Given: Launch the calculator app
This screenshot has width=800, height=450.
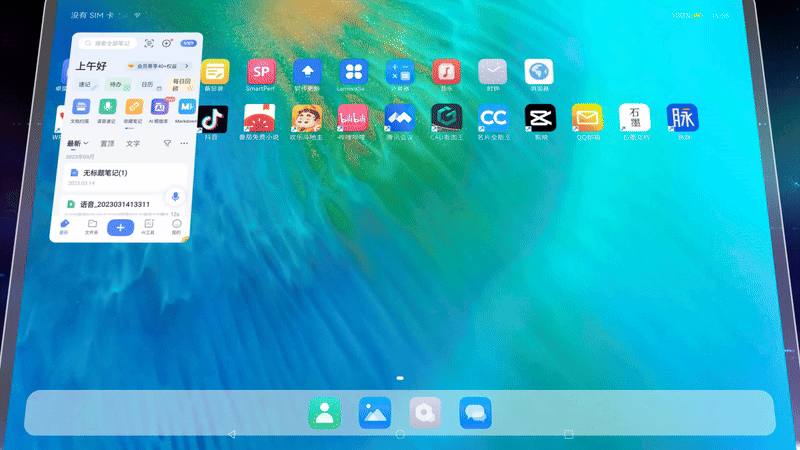Looking at the screenshot, I should [x=400, y=72].
